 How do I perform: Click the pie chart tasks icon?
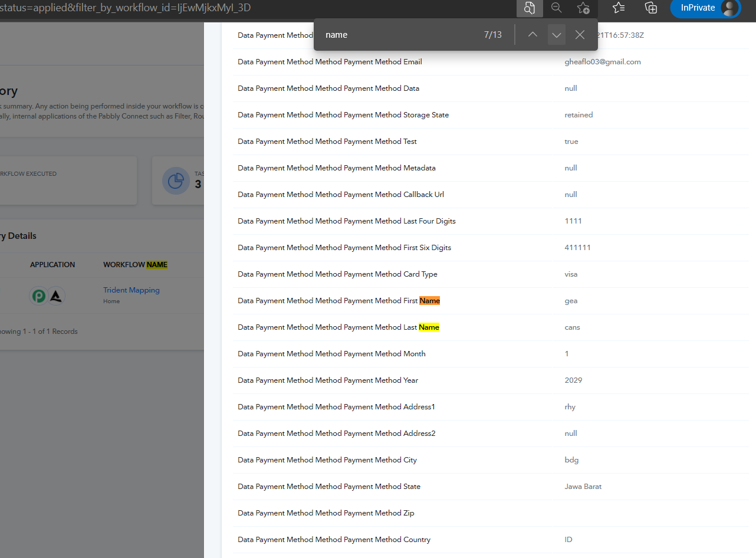(175, 180)
